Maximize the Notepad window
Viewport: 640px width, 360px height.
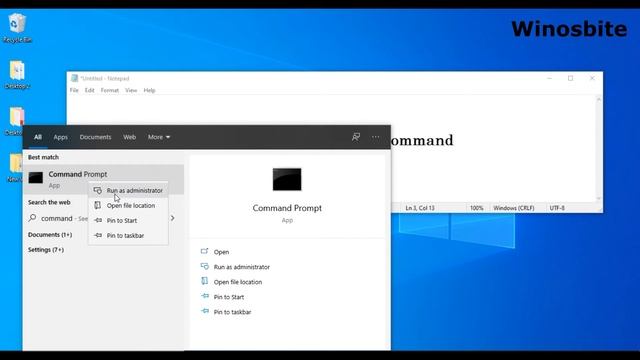[x=570, y=78]
